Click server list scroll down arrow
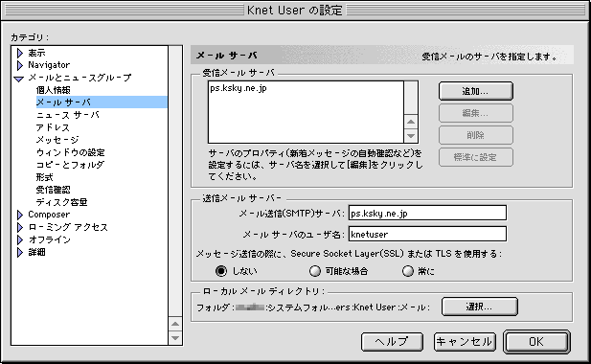The image size is (591, 364). (x=411, y=136)
